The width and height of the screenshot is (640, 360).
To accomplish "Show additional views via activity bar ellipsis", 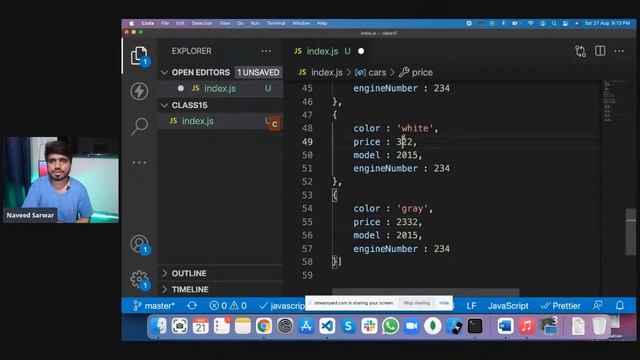I will click(x=139, y=162).
